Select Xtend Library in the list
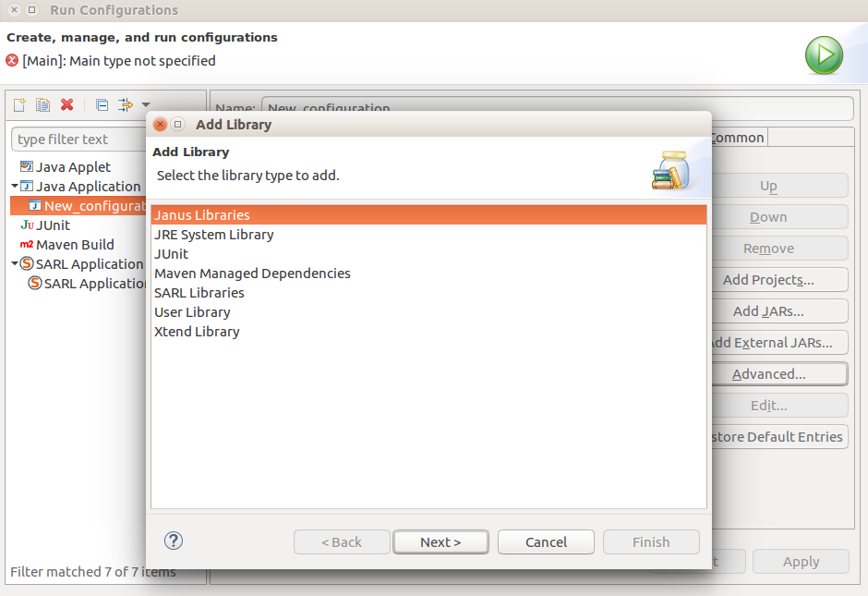This screenshot has width=868, height=596. [x=428, y=331]
